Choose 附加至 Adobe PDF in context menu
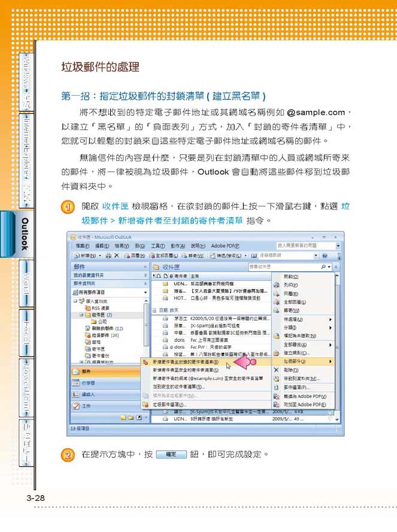Image resolution: width=397 pixels, height=532 pixels. point(304,405)
